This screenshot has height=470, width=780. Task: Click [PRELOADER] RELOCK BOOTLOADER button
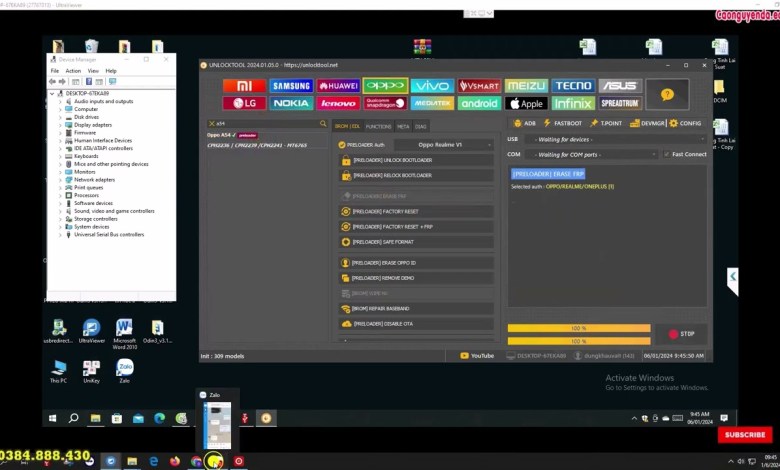tap(416, 176)
